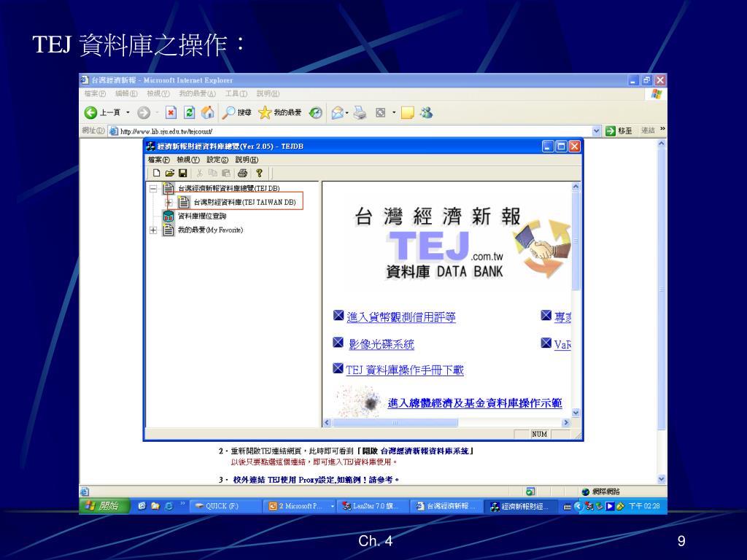Open 影像光碟系統 link

(382, 344)
